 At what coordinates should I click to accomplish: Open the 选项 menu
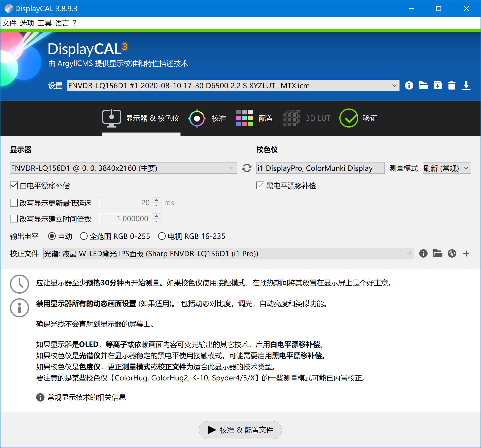[27, 23]
